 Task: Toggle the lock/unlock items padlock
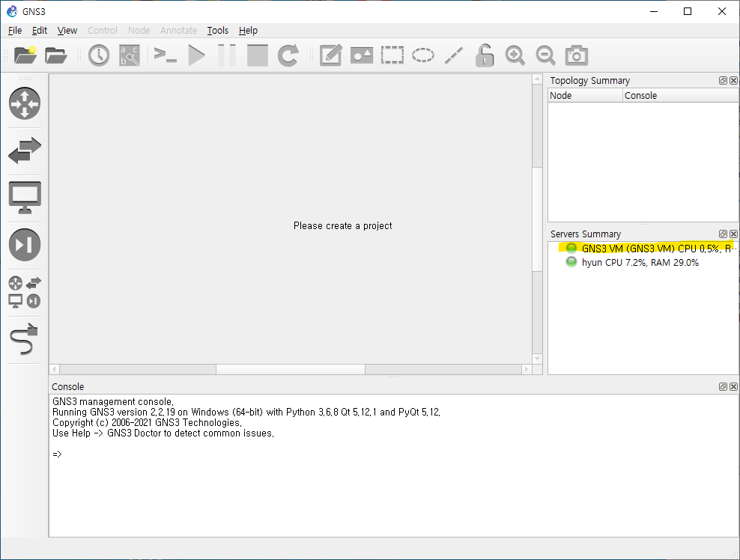484,55
